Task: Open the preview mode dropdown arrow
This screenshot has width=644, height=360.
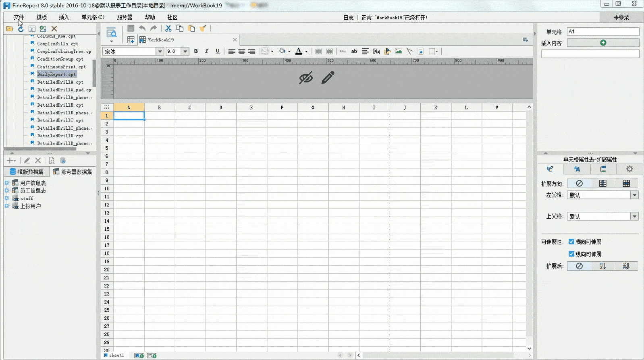Action: pyautogui.click(x=111, y=41)
